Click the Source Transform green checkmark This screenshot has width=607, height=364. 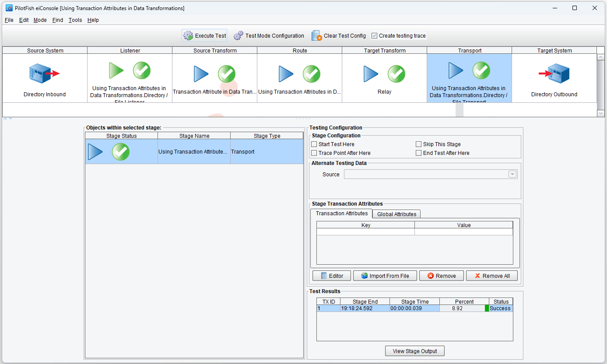[x=227, y=74]
